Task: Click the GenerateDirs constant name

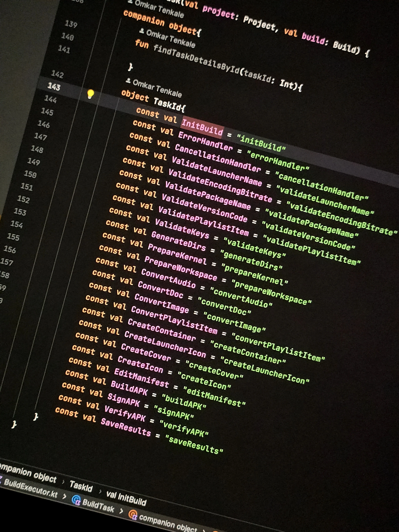Action: point(178,241)
